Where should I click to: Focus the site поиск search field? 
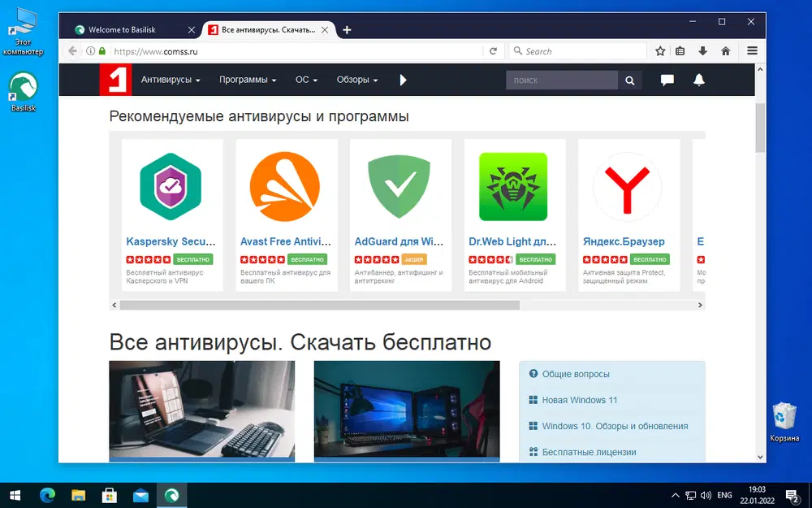tap(562, 80)
